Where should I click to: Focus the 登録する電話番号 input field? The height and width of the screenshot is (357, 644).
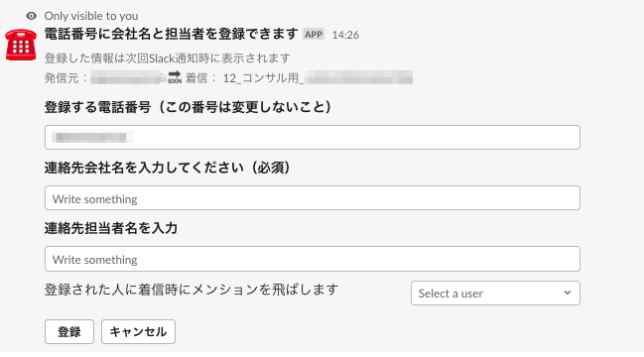tap(313, 138)
